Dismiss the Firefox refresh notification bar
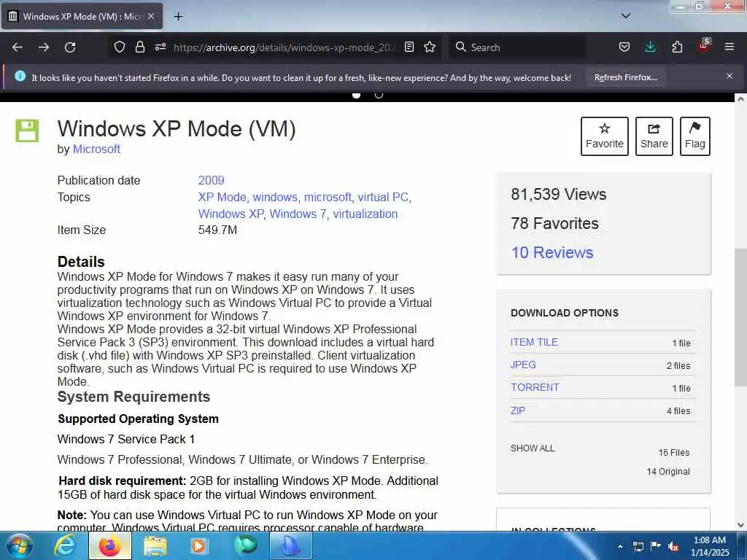 pyautogui.click(x=729, y=76)
